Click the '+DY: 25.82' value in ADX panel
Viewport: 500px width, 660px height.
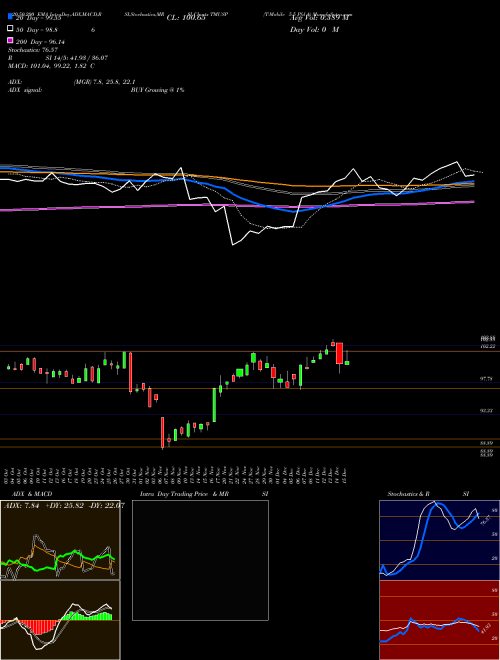coord(65,506)
